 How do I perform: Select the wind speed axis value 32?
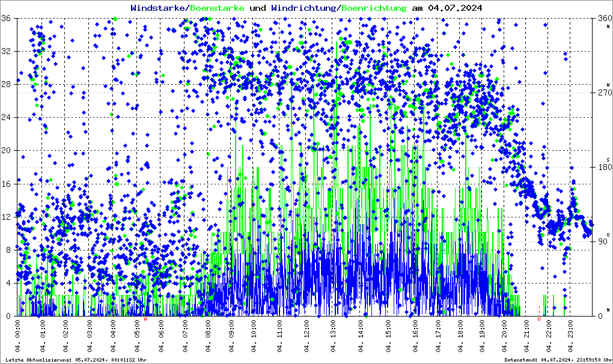[x=6, y=52]
